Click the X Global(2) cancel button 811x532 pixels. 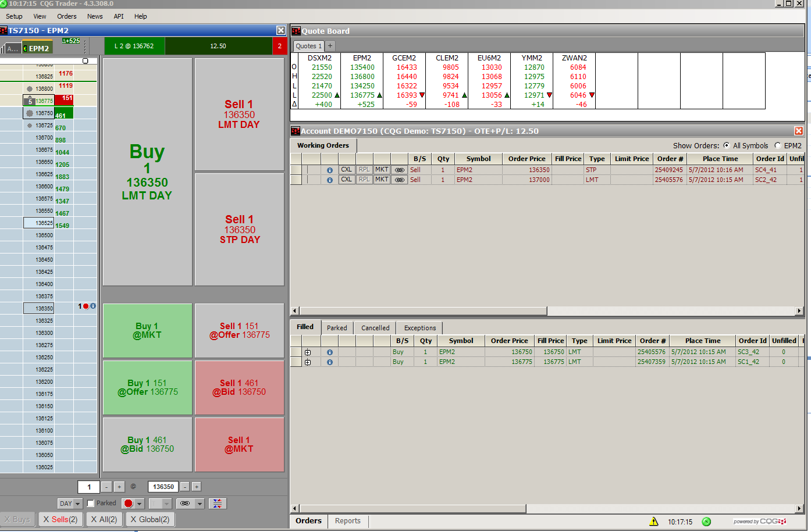click(x=150, y=519)
